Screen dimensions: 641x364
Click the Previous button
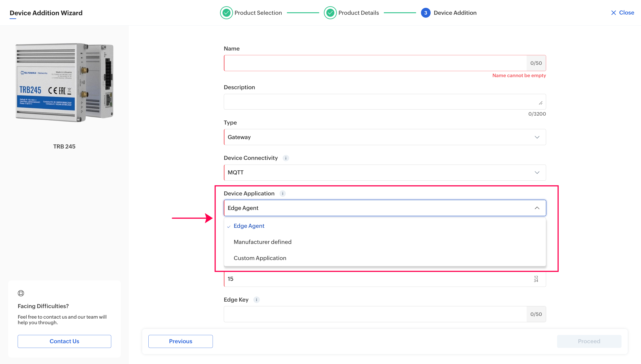[180, 341]
